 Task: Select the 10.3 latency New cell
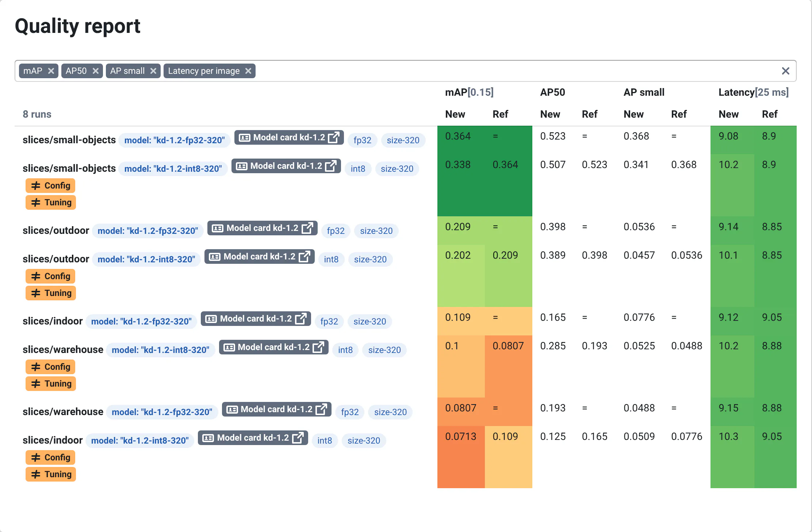coord(732,457)
